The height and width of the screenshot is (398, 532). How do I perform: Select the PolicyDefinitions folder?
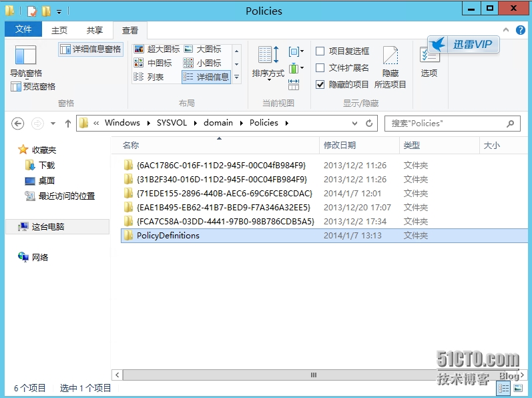coord(324,236)
